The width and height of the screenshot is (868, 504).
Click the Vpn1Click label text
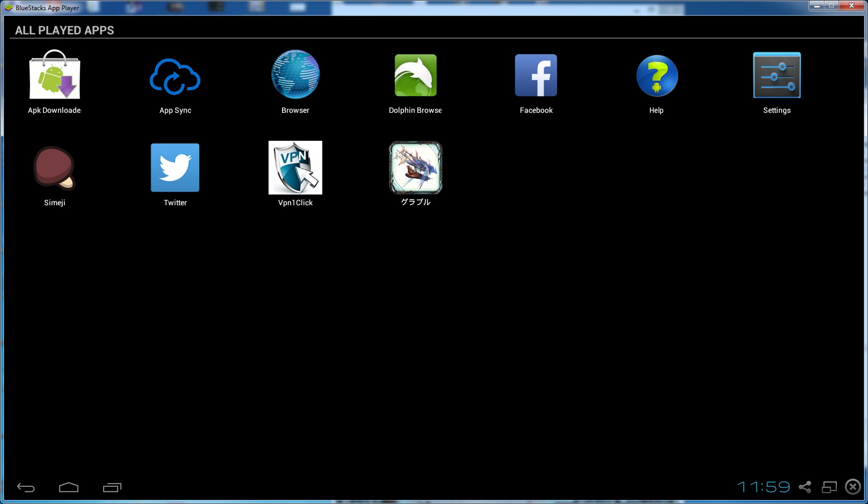(x=295, y=203)
